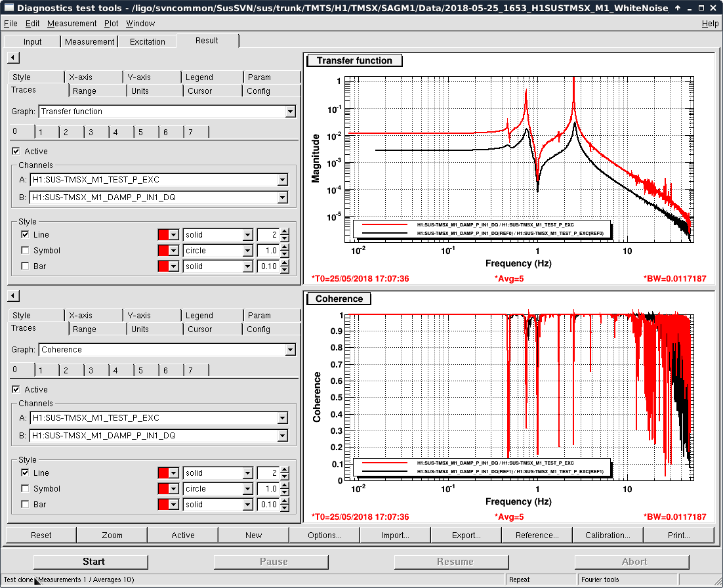The width and height of the screenshot is (723, 588).
Task: Open the Measurement menu
Action: tap(72, 23)
